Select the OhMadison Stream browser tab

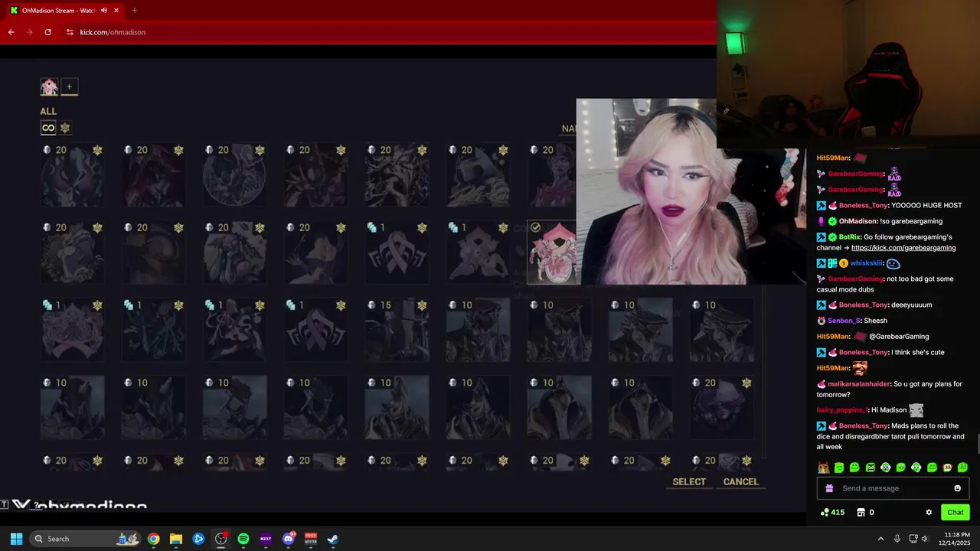click(x=65, y=10)
